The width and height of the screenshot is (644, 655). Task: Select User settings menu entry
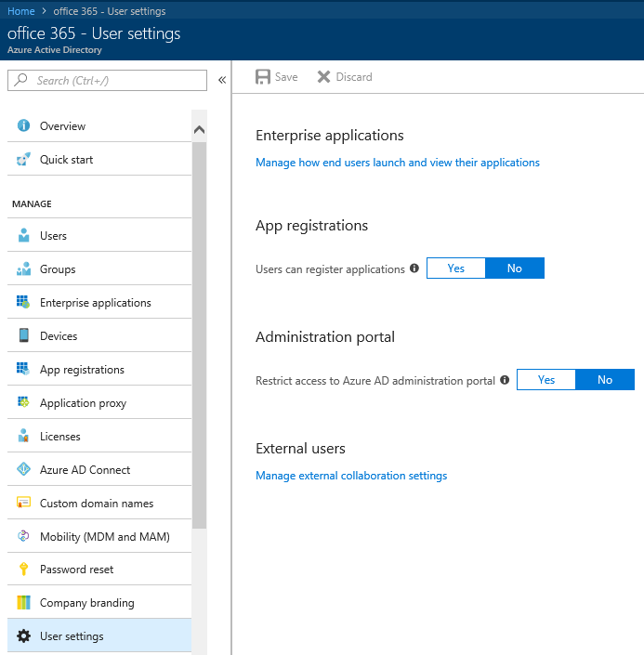point(99,635)
